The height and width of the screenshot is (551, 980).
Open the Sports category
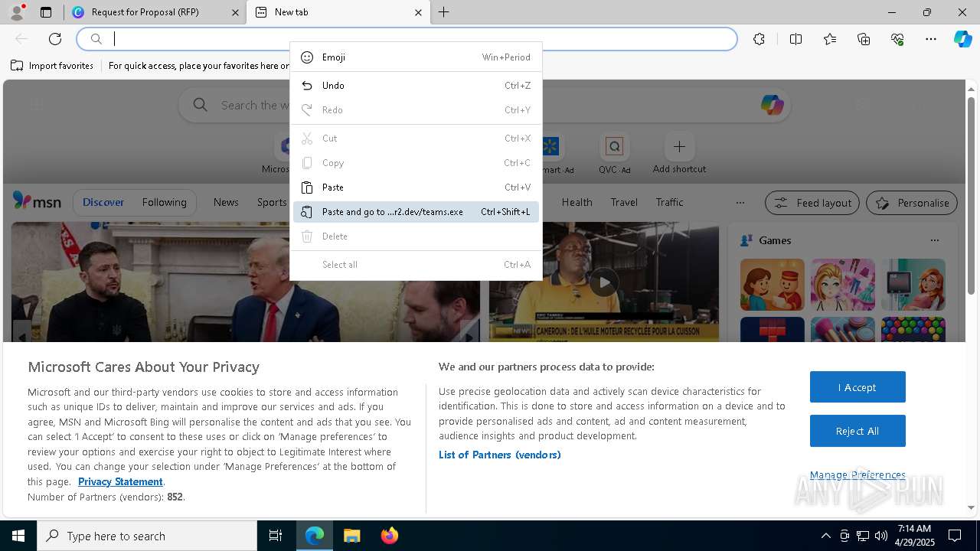click(x=272, y=202)
